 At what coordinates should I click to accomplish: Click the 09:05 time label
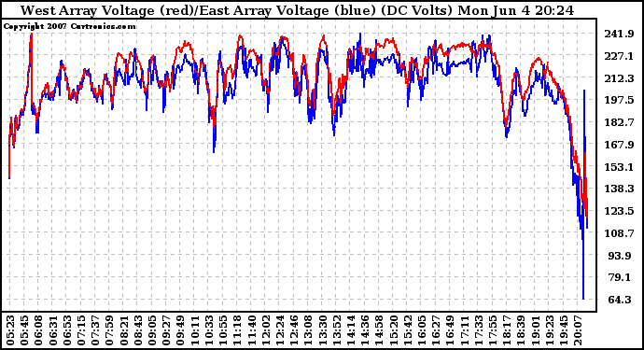point(152,330)
